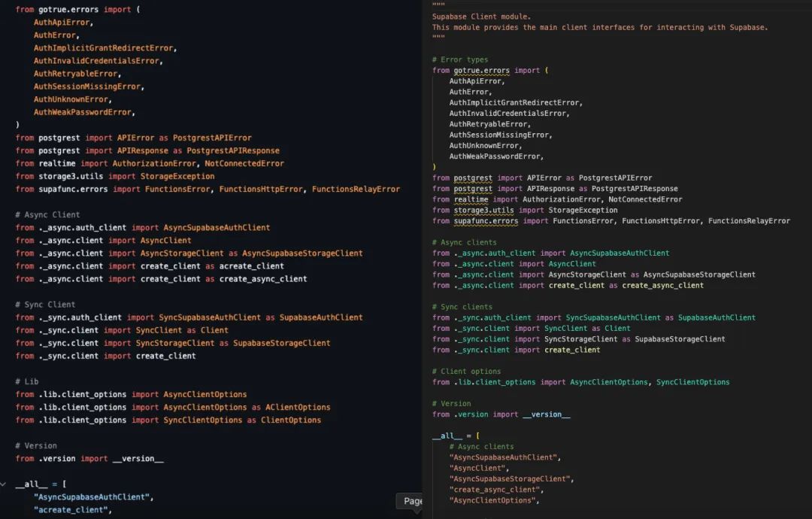Click '__all__ = [' line in the right pane

[x=456, y=436]
